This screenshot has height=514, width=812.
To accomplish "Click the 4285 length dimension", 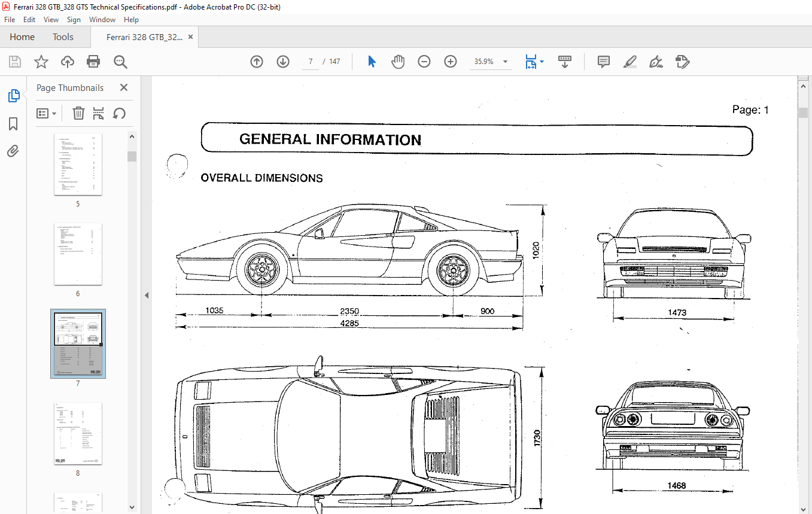I will click(349, 324).
